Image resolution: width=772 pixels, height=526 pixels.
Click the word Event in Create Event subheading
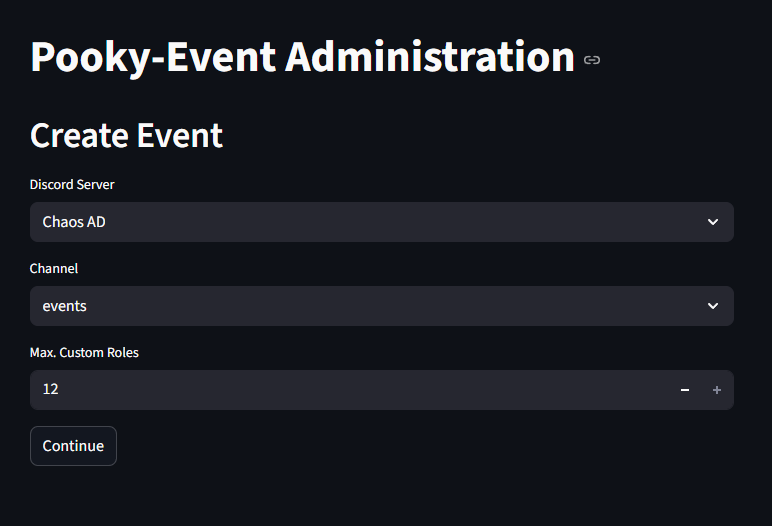point(183,135)
